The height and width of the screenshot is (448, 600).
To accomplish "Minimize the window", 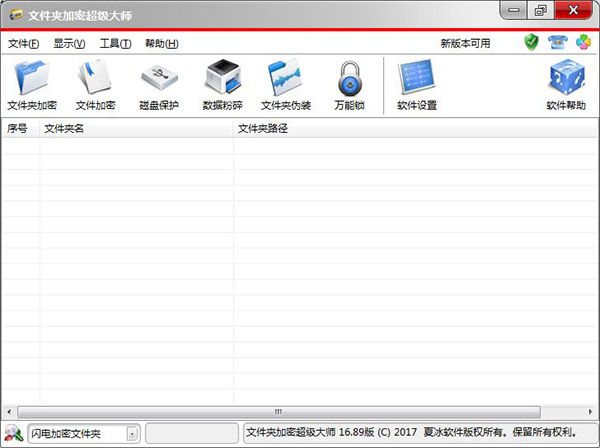I will [x=514, y=10].
